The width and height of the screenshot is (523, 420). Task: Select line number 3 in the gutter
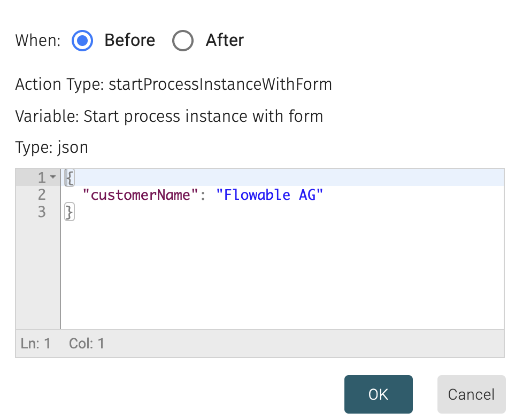(x=42, y=212)
